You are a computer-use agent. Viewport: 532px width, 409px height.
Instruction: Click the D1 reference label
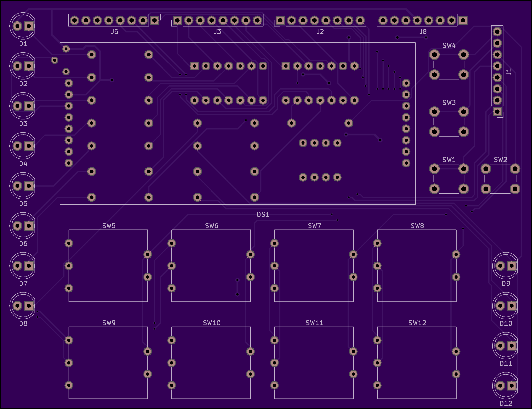[x=23, y=44]
